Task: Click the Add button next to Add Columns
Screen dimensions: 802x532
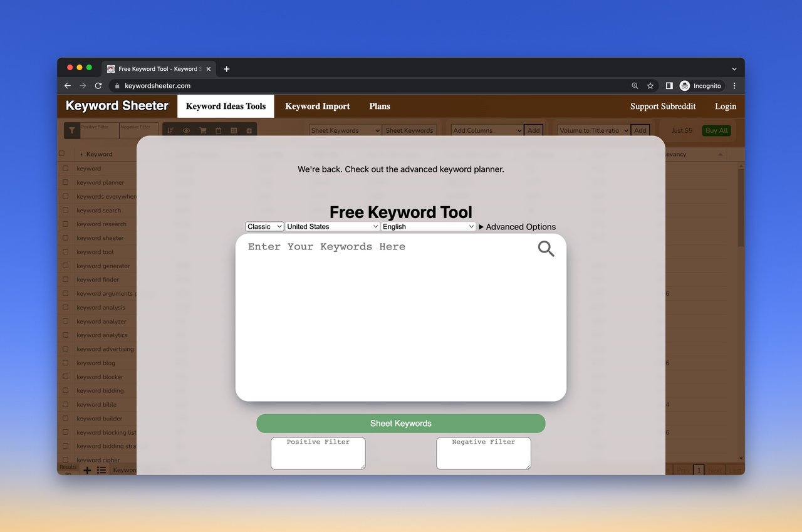Action: (533, 130)
